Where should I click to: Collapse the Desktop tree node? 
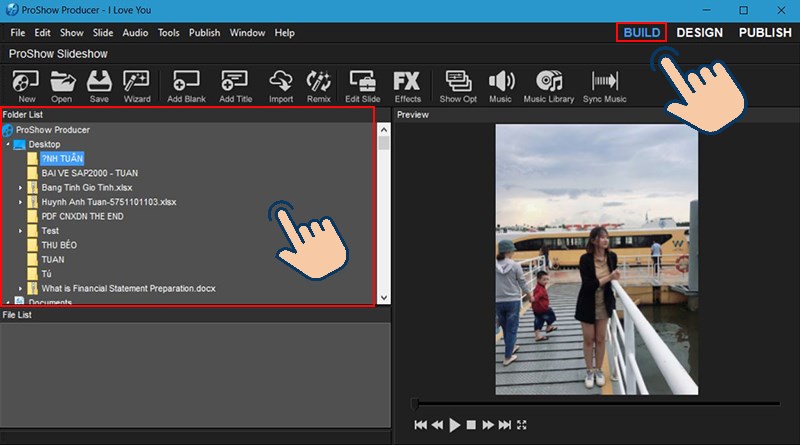[8, 144]
